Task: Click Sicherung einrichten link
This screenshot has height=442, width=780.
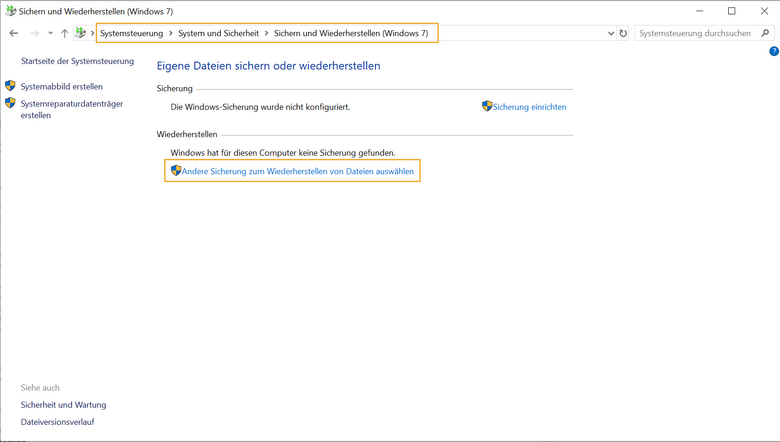Action: pyautogui.click(x=530, y=107)
